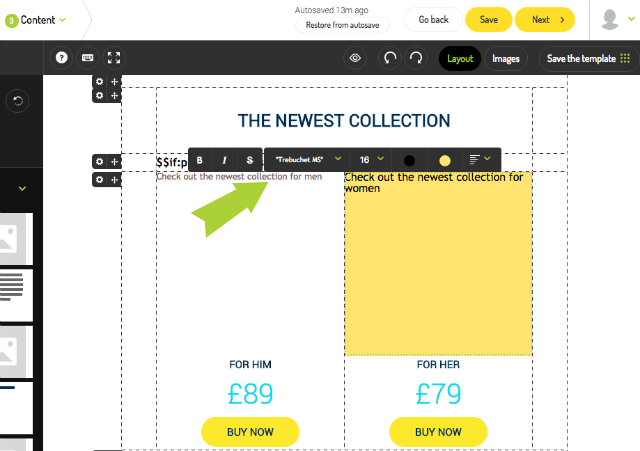Select the divider block thumbnail
The height and width of the screenshot is (451, 640).
click(x=16, y=408)
